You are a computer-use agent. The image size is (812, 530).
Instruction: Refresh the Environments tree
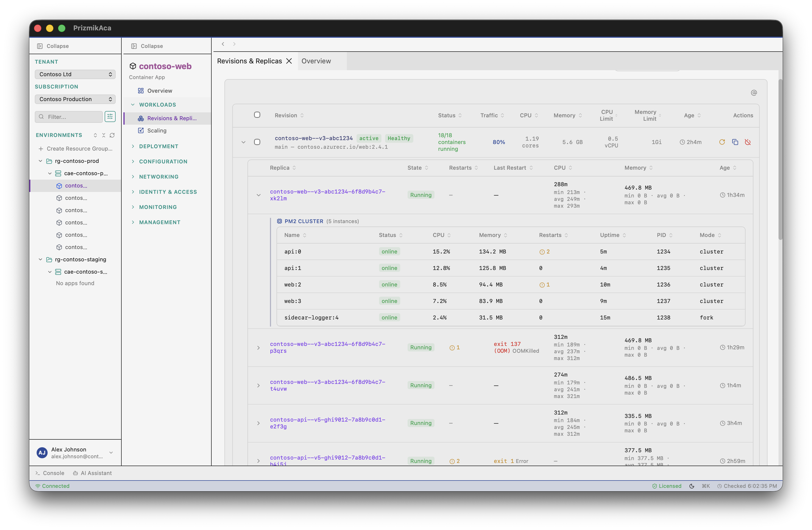112,135
